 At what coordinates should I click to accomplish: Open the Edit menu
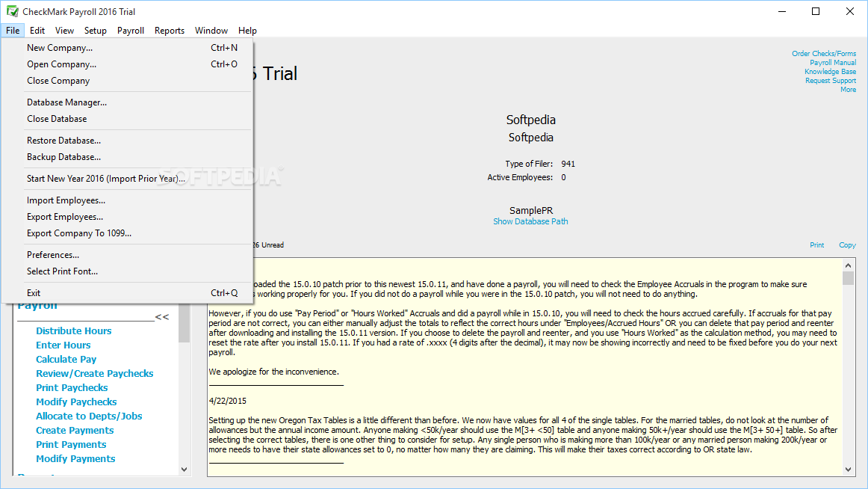coord(37,31)
